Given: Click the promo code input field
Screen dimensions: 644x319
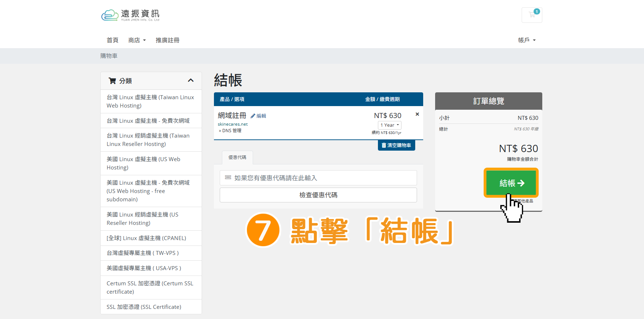Looking at the screenshot, I should pos(318,178).
